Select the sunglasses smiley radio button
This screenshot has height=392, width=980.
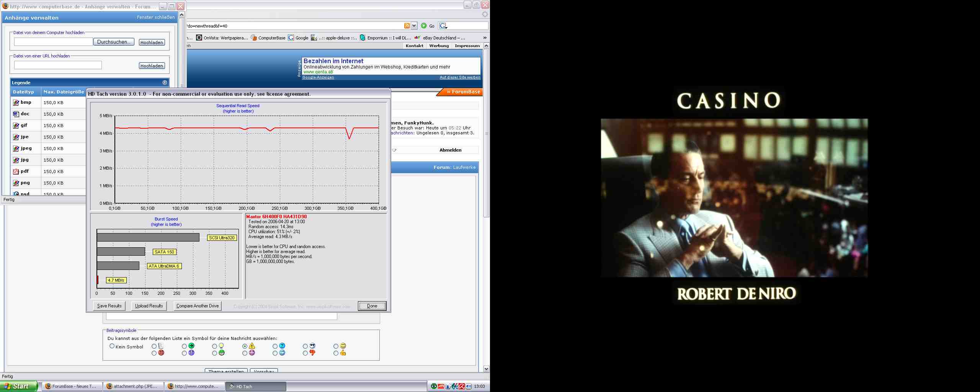tap(305, 346)
